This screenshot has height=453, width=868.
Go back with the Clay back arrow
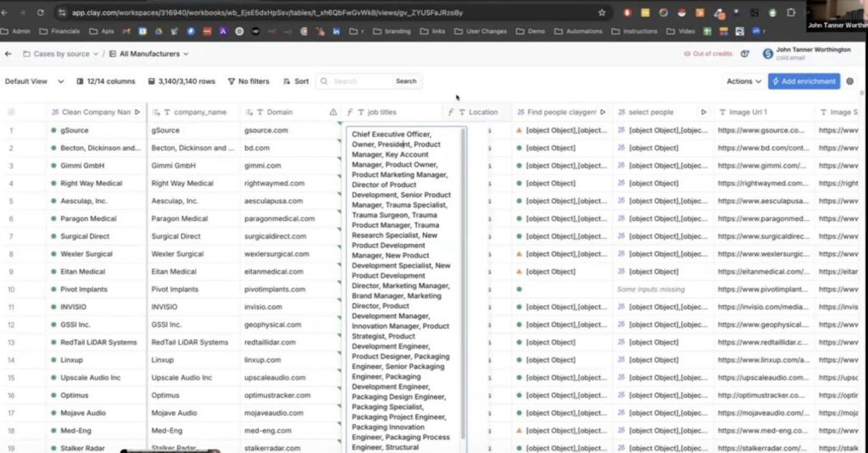(8, 53)
